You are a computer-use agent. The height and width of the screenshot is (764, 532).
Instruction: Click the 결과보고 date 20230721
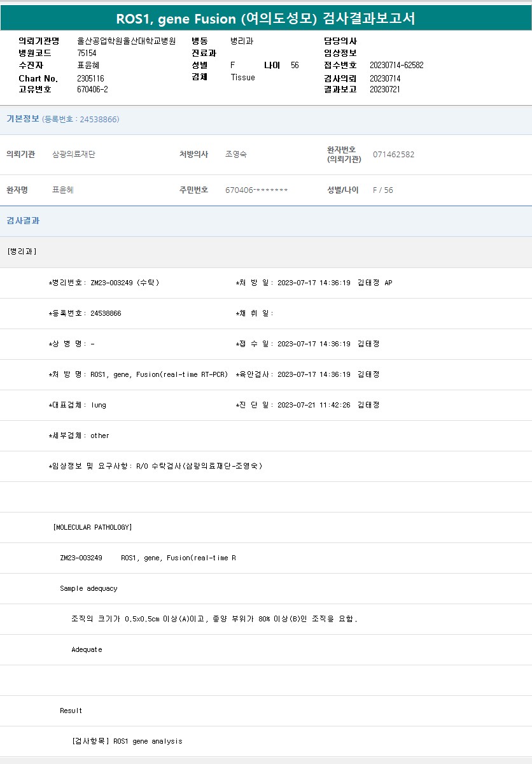click(385, 89)
